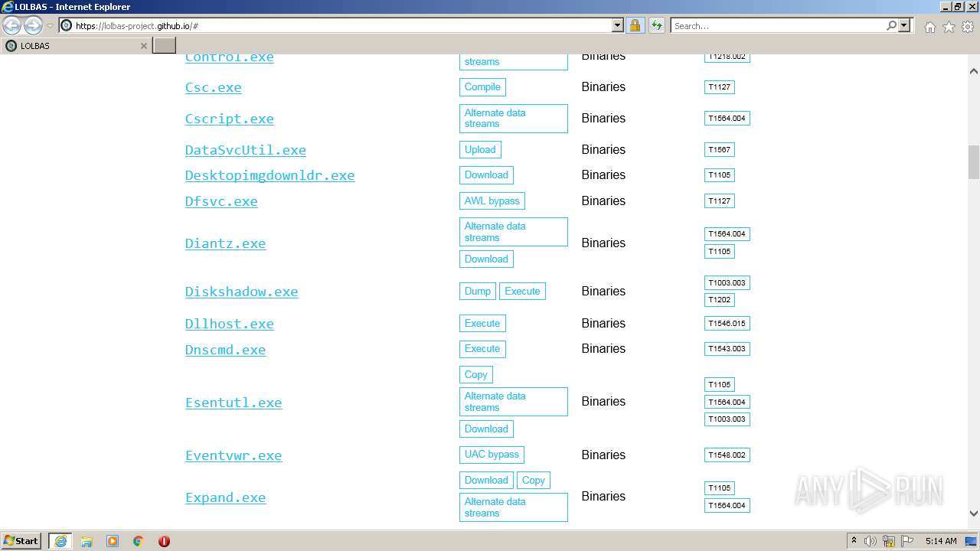Open the Expand.exe link
Image resolution: width=980 pixels, height=551 pixels.
click(225, 497)
